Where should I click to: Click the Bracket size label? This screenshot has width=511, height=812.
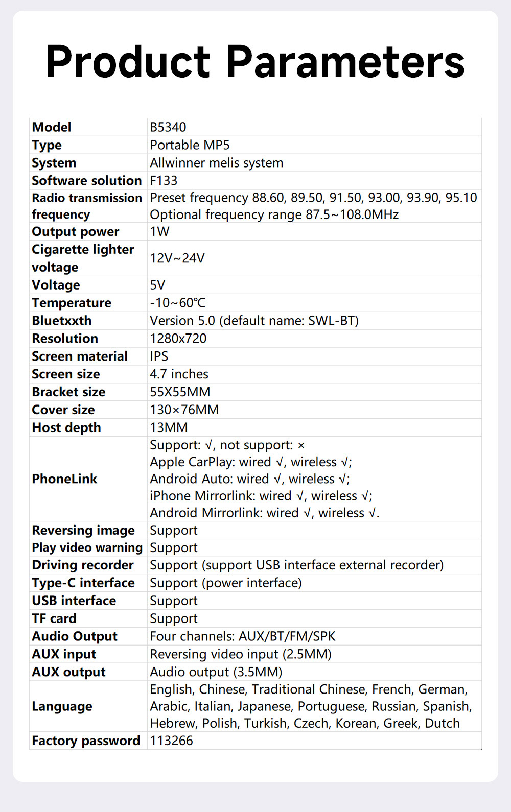[x=68, y=392]
